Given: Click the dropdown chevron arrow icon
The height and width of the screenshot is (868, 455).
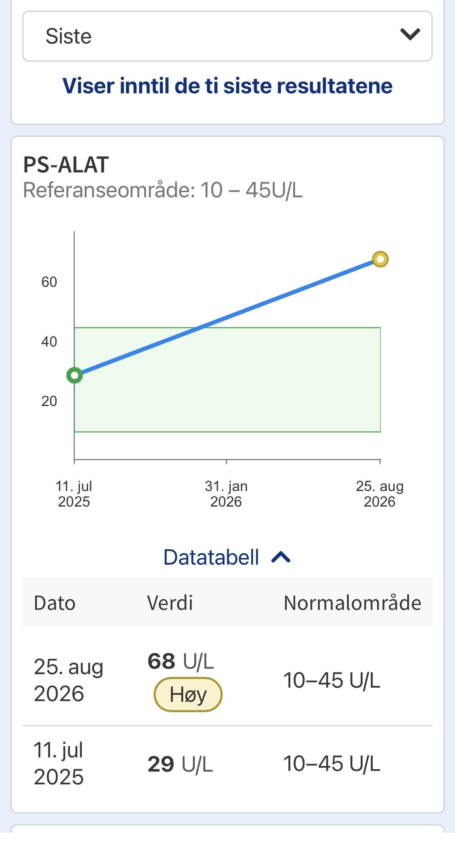Looking at the screenshot, I should 410,34.
